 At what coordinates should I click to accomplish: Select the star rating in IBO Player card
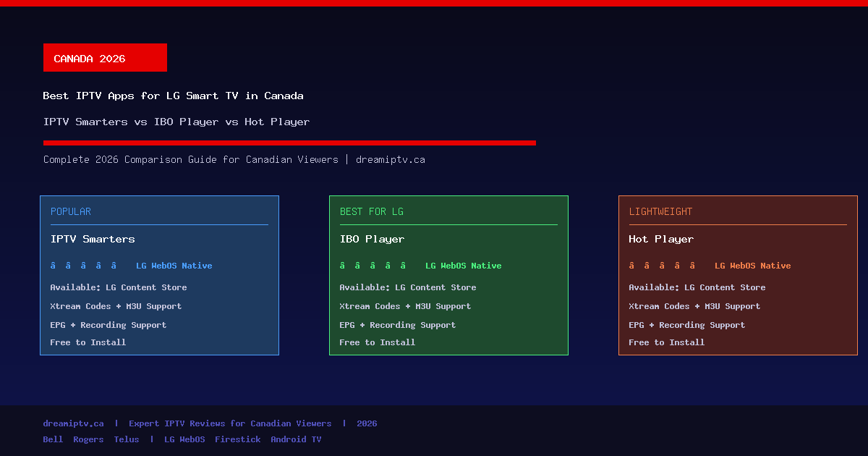click(x=373, y=266)
